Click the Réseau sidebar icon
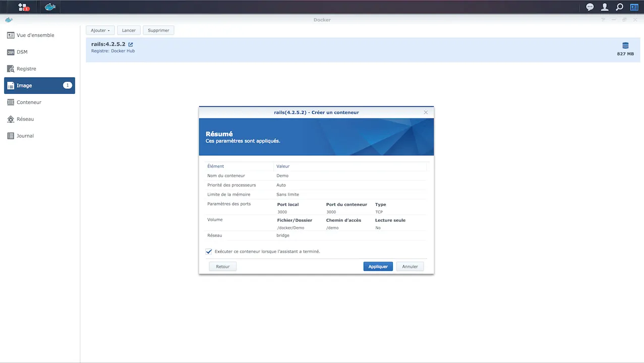The width and height of the screenshot is (644, 363). click(11, 119)
